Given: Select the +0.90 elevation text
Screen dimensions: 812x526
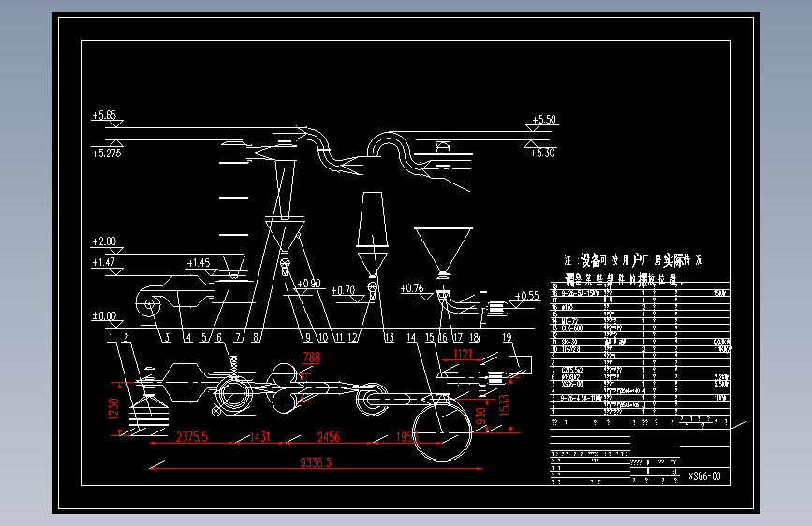Looking at the screenshot, I should (x=309, y=284).
